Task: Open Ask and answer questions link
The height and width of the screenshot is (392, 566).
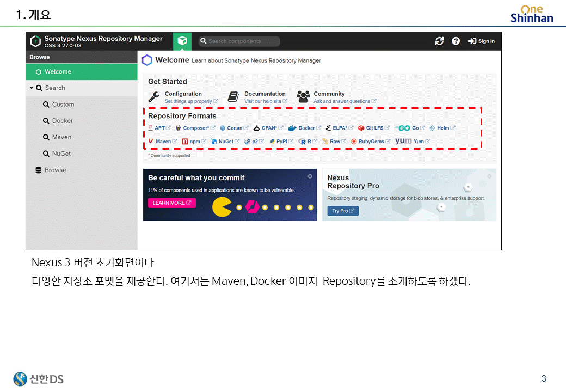Action: point(344,101)
